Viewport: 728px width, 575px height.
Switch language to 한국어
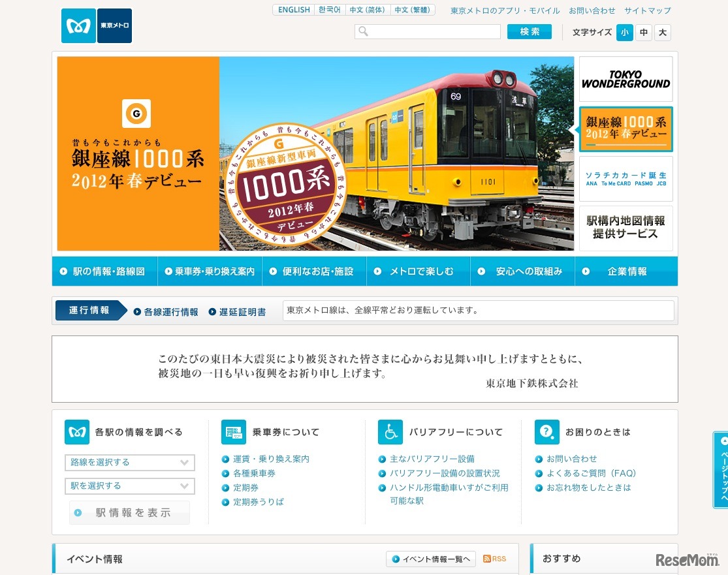[x=330, y=10]
